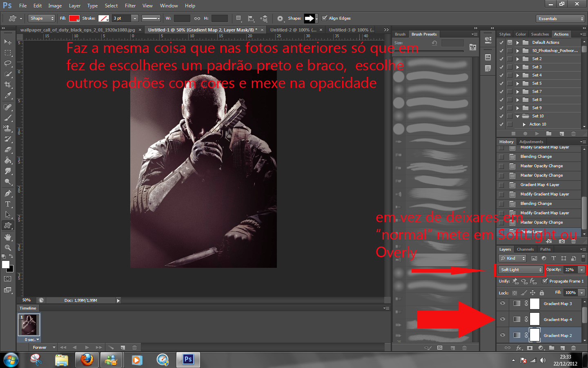Click the shape Width input field
The width and height of the screenshot is (588, 368).
point(182,18)
